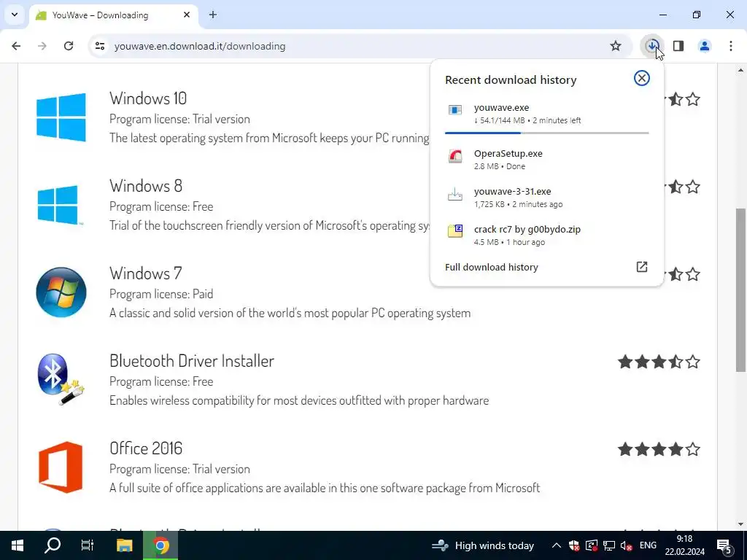Select the YouWave – Downloading tab
The height and width of the screenshot is (560, 747).
pos(113,15)
